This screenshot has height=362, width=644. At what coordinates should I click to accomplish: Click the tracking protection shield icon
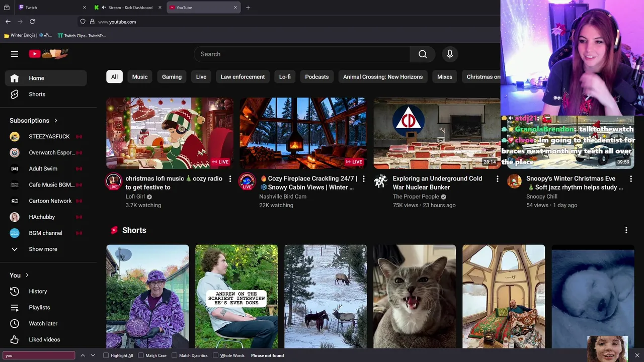tap(83, 22)
